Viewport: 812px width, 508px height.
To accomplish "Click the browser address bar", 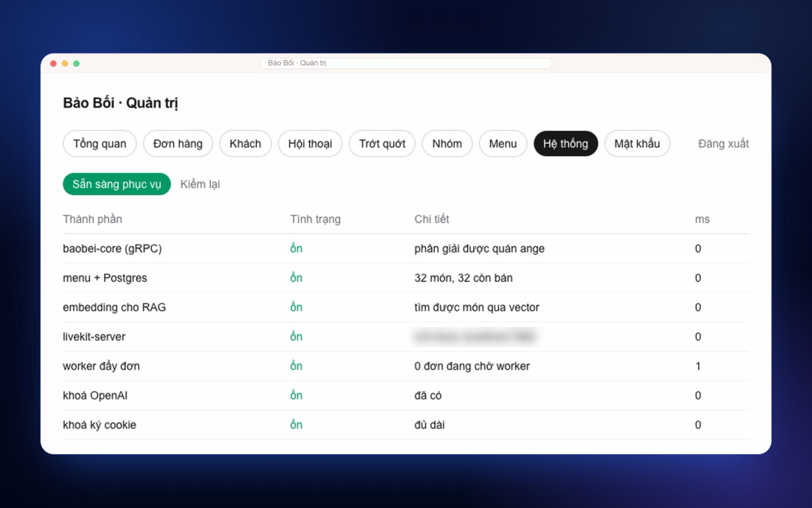I will pyautogui.click(x=406, y=63).
